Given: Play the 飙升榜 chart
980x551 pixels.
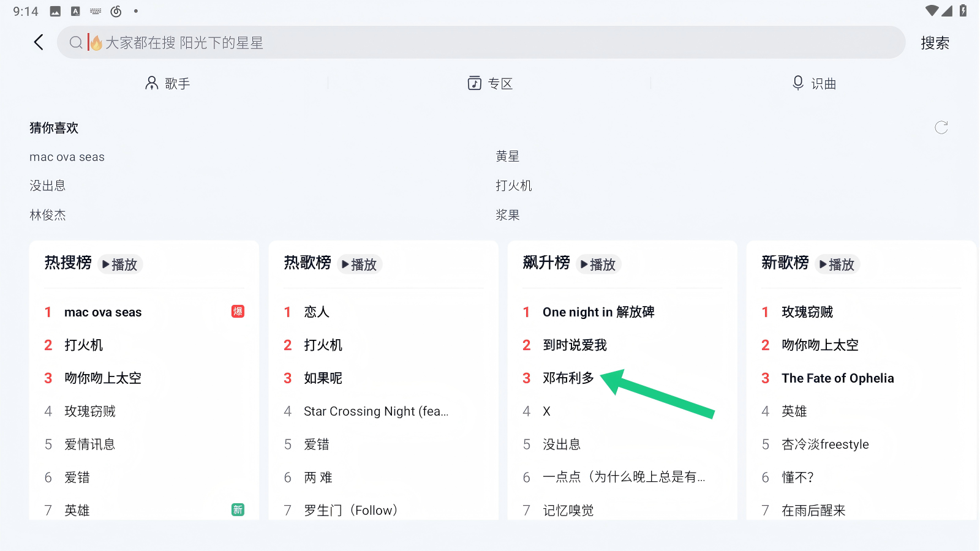Looking at the screenshot, I should [598, 264].
